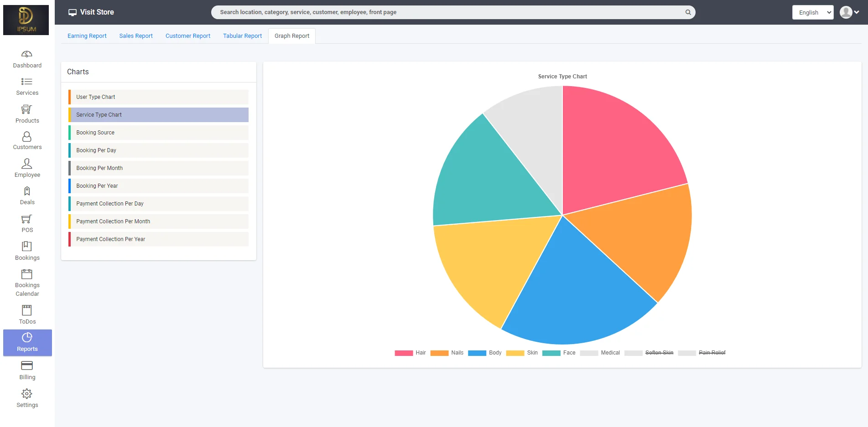Click the search magnifier icon
The height and width of the screenshot is (427, 868).
[x=688, y=12]
